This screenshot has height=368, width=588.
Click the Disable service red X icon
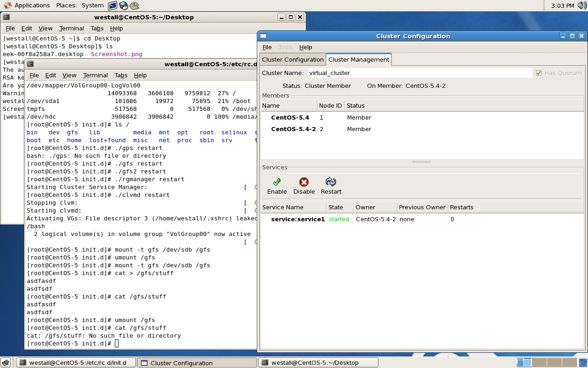[304, 182]
